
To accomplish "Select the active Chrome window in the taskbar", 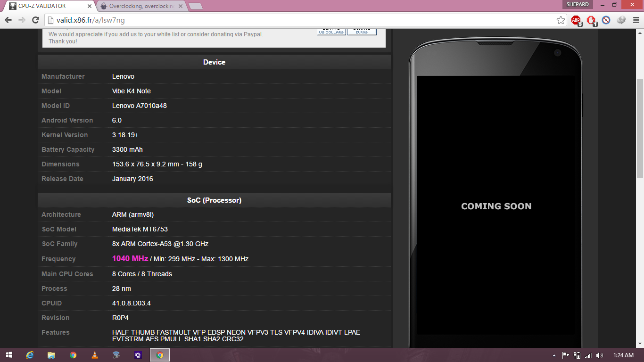I will click(160, 355).
